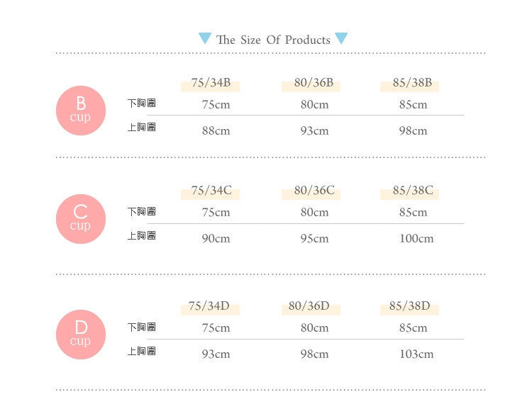Select the 85/38B size label
Screen dimensions: 532x409
pyautogui.click(x=412, y=83)
